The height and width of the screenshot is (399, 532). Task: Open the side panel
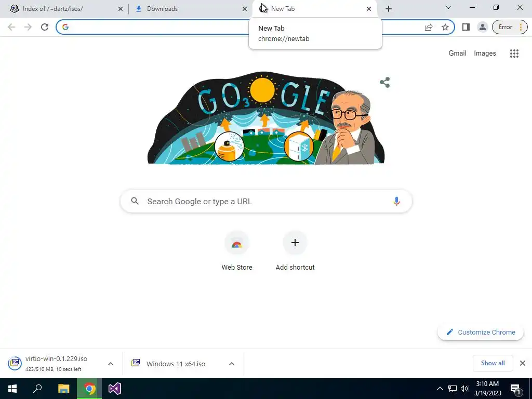pyautogui.click(x=466, y=27)
